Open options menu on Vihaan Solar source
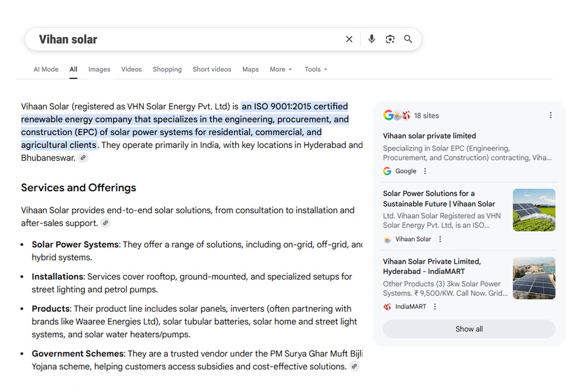This screenshot has width=588, height=392. 440,239
